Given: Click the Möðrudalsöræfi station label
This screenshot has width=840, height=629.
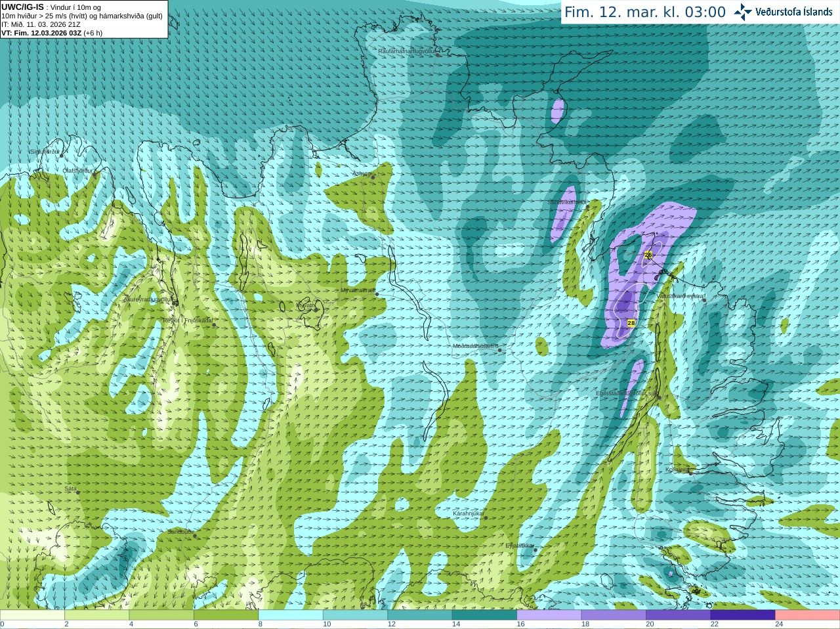Looking at the screenshot, I should pos(475,346).
